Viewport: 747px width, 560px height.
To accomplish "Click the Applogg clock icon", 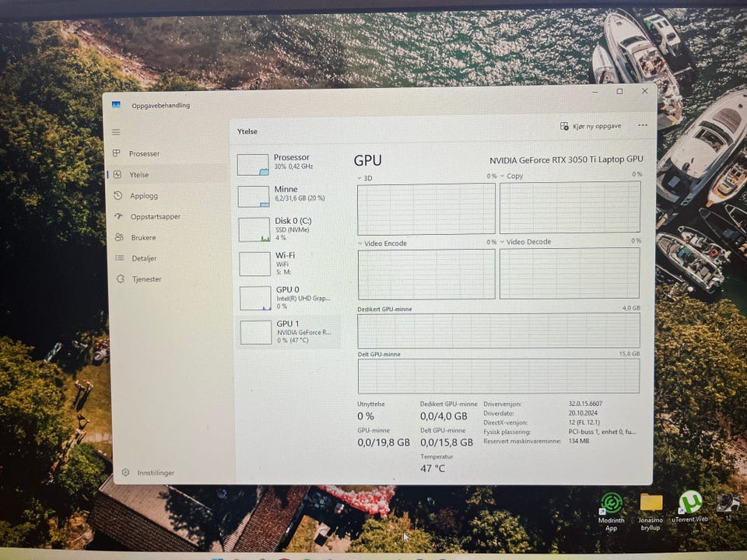I will [118, 195].
